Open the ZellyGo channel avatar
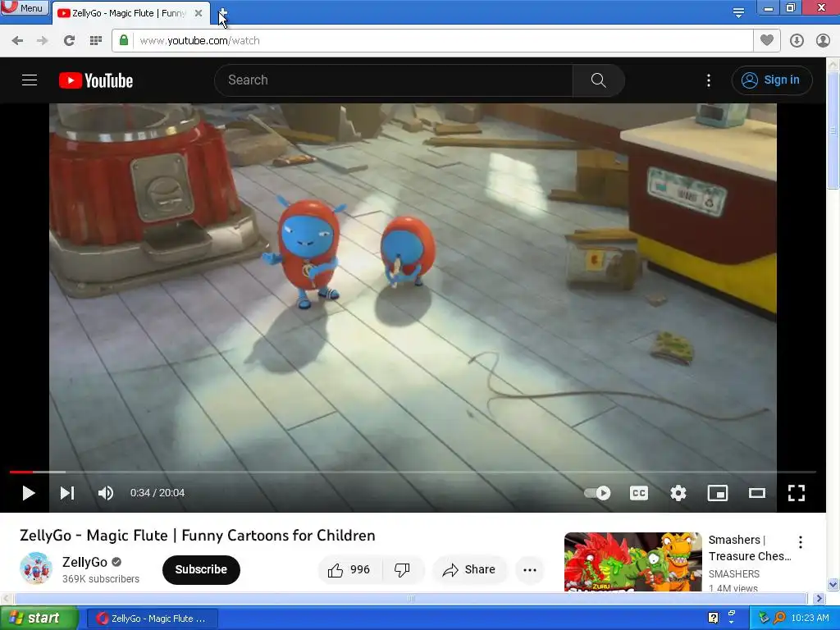Viewport: 840px width, 630px height. click(36, 568)
